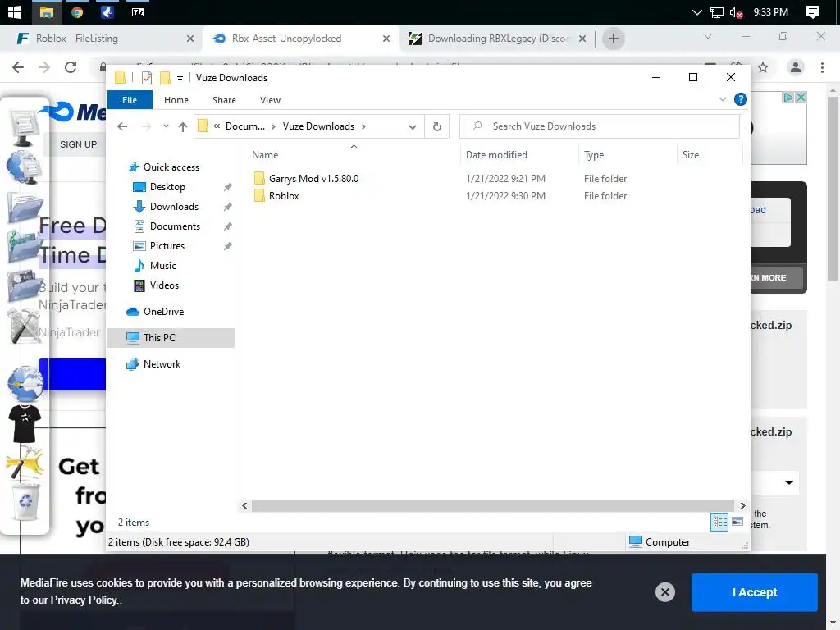Image resolution: width=840 pixels, height=630 pixels.
Task: Go up one folder level in Explorer
Action: [183, 126]
